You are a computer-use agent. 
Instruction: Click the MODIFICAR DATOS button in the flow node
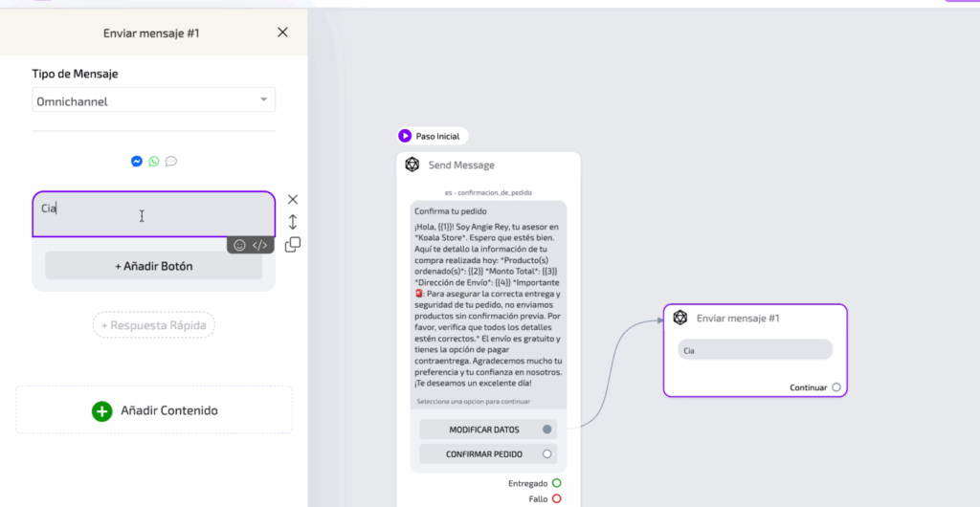point(487,430)
